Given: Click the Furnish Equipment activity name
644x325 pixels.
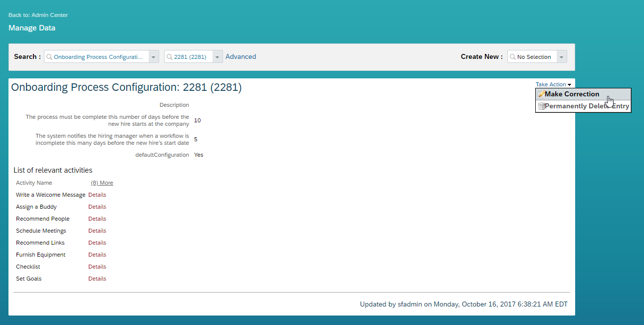Looking at the screenshot, I should click(x=41, y=255).
